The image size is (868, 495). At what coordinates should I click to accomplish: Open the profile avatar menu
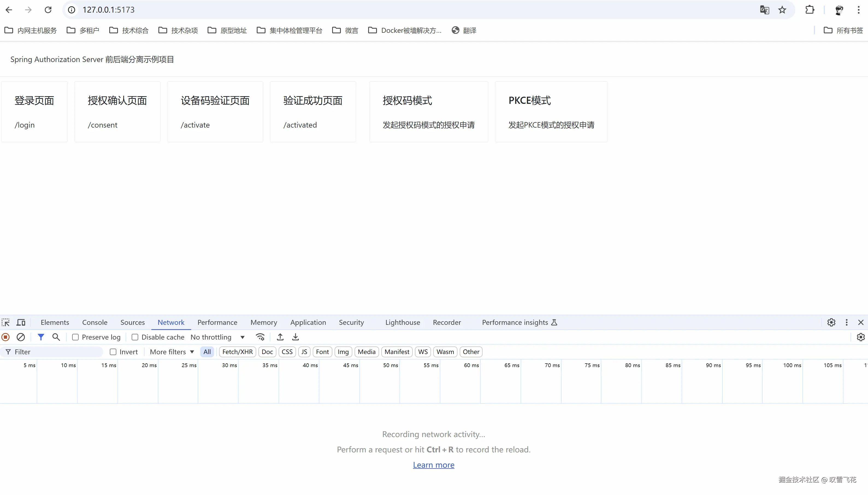point(839,10)
